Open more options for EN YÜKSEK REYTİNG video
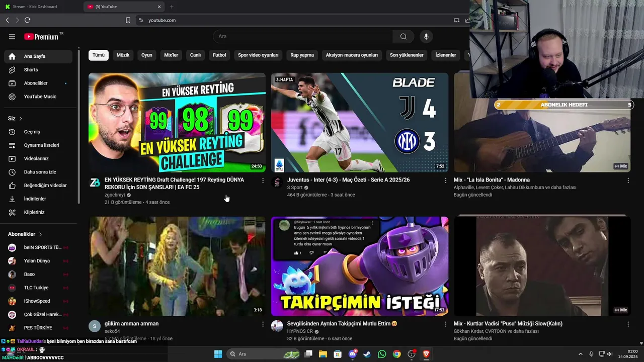644x362 pixels. click(x=263, y=180)
